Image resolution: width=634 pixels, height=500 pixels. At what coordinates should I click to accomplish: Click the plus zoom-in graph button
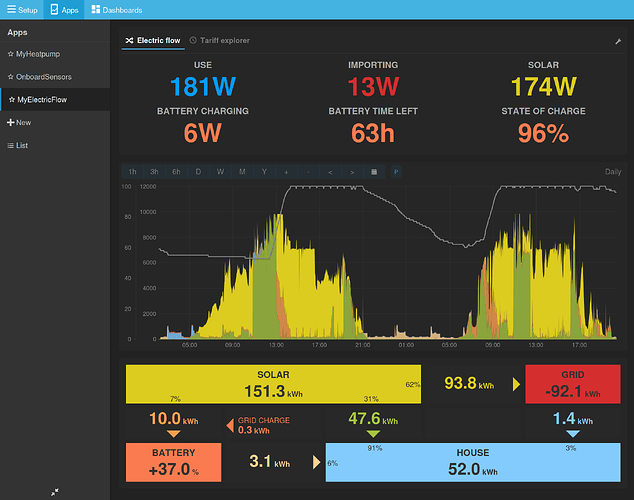coord(286,172)
